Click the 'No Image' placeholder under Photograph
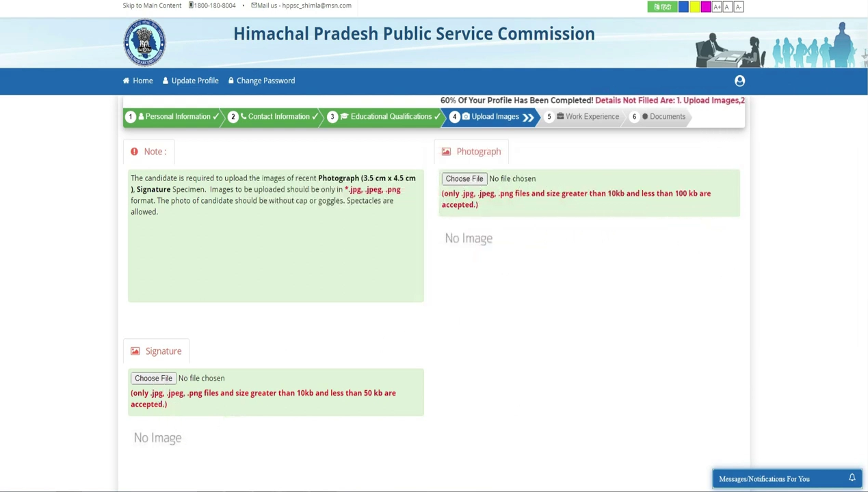This screenshot has height=492, width=868. click(x=469, y=238)
